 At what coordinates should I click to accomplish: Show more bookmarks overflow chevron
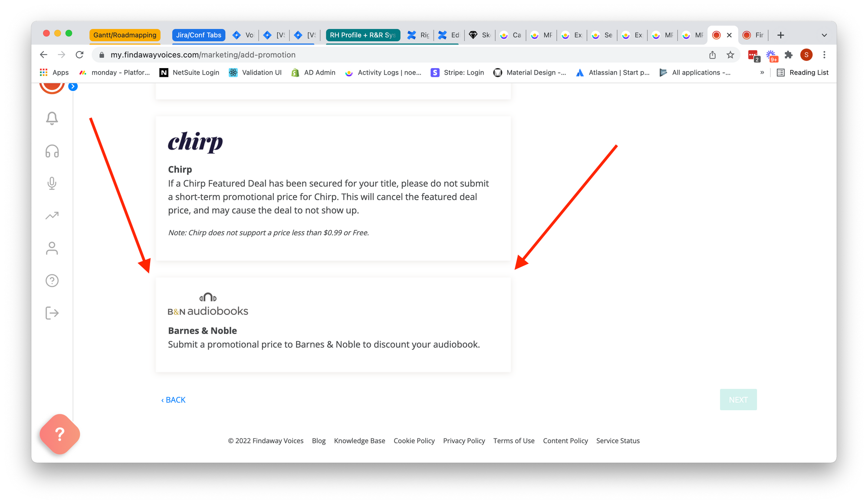pyautogui.click(x=762, y=72)
